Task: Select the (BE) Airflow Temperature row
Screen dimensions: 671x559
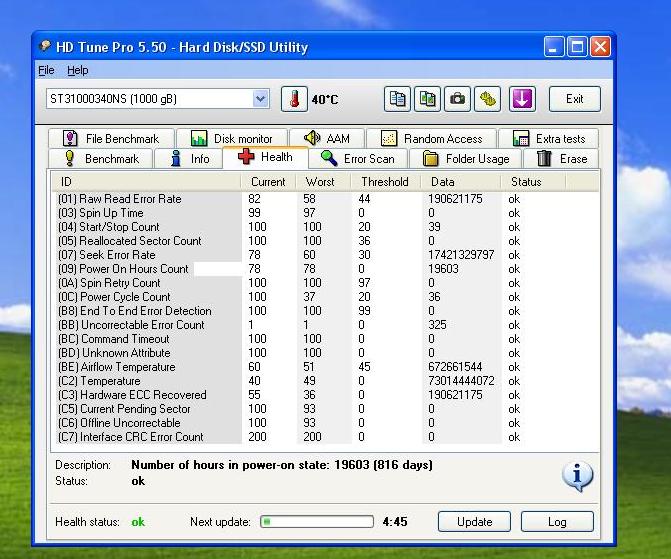Action: (325, 367)
